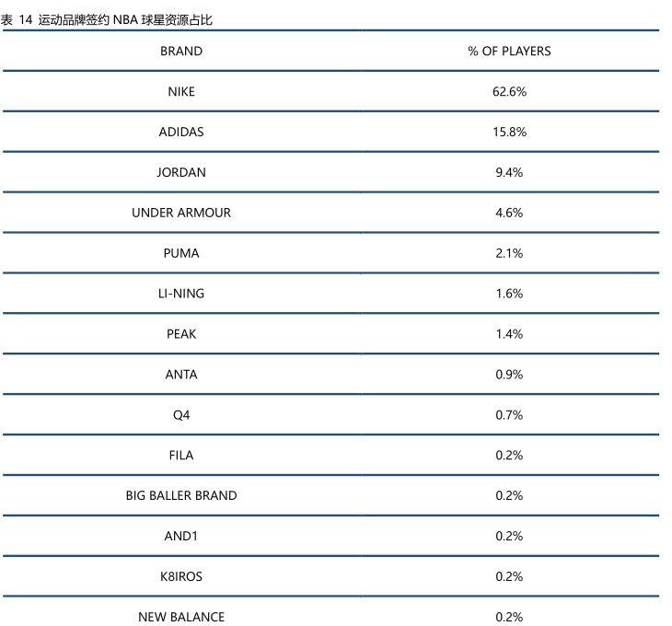Select the LI-NING brand cell

tap(181, 294)
